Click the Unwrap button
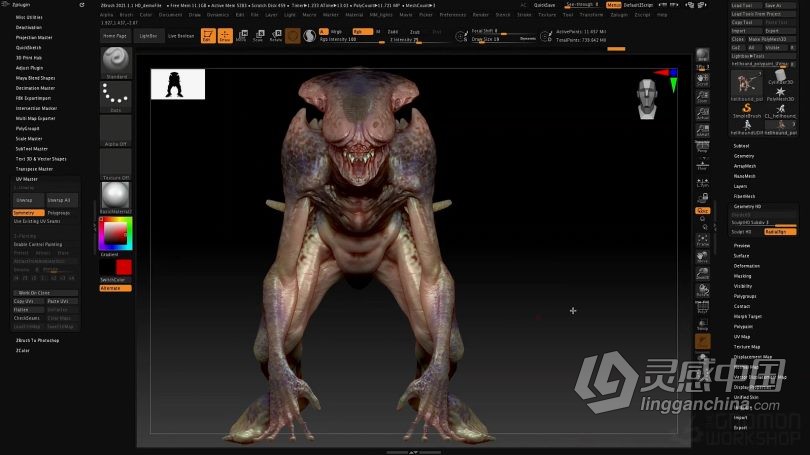The width and height of the screenshot is (810, 455). coord(28,200)
